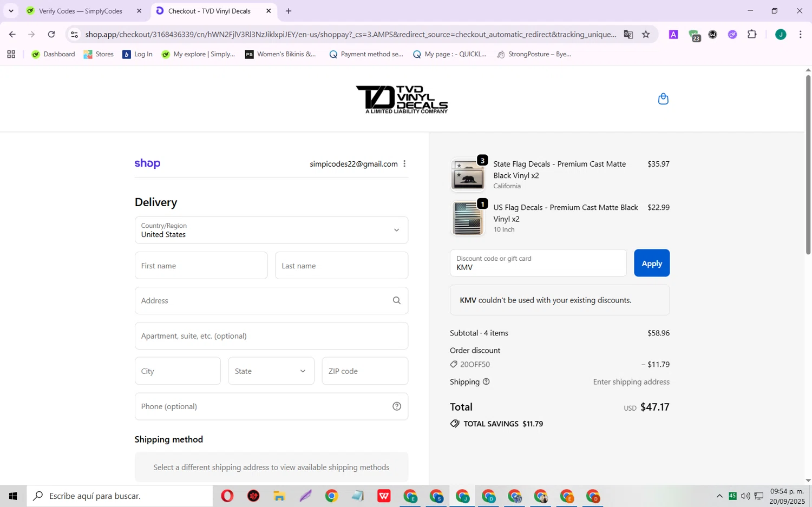Viewport: 812px width, 507px height.
Task: Open account options next to the email
Action: click(x=404, y=164)
